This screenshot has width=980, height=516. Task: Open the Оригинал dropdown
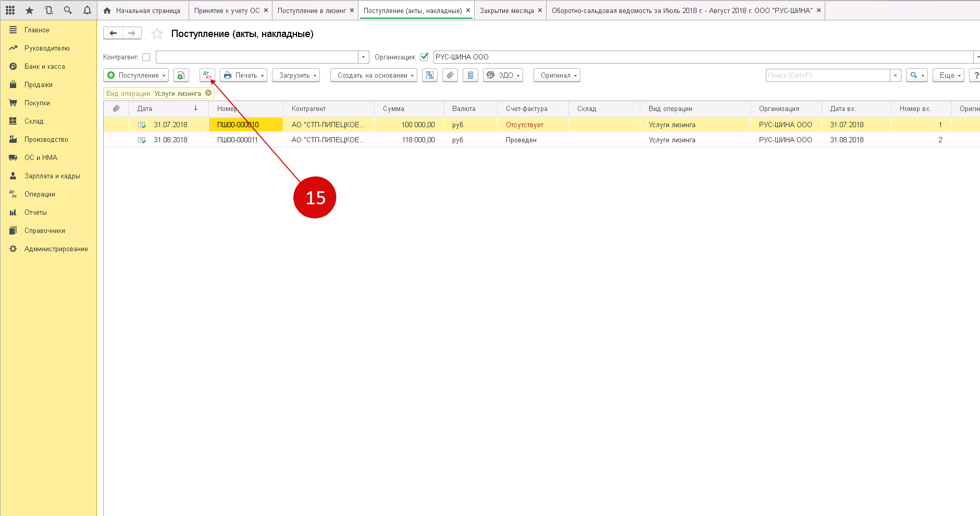click(x=556, y=76)
